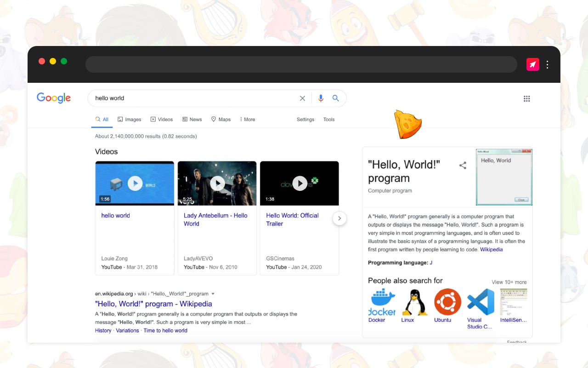This screenshot has width=588, height=368.
Task: Click View 10+ more related searches
Action: [509, 282]
